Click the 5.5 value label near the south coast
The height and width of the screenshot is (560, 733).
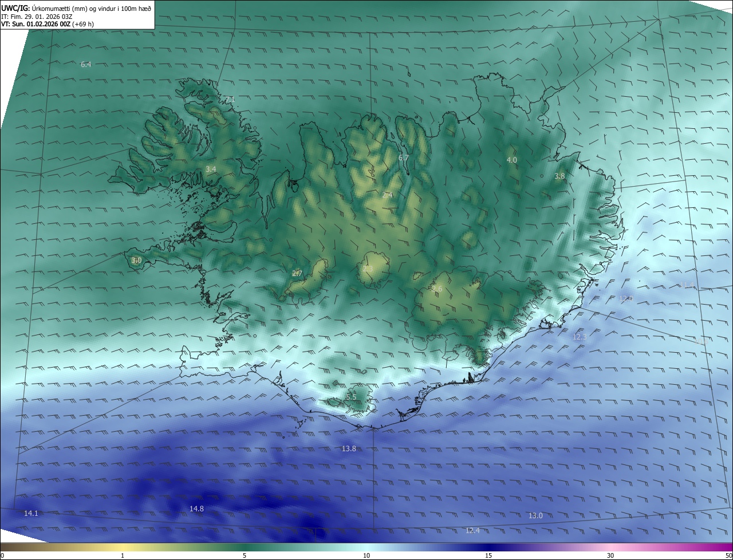[351, 397]
